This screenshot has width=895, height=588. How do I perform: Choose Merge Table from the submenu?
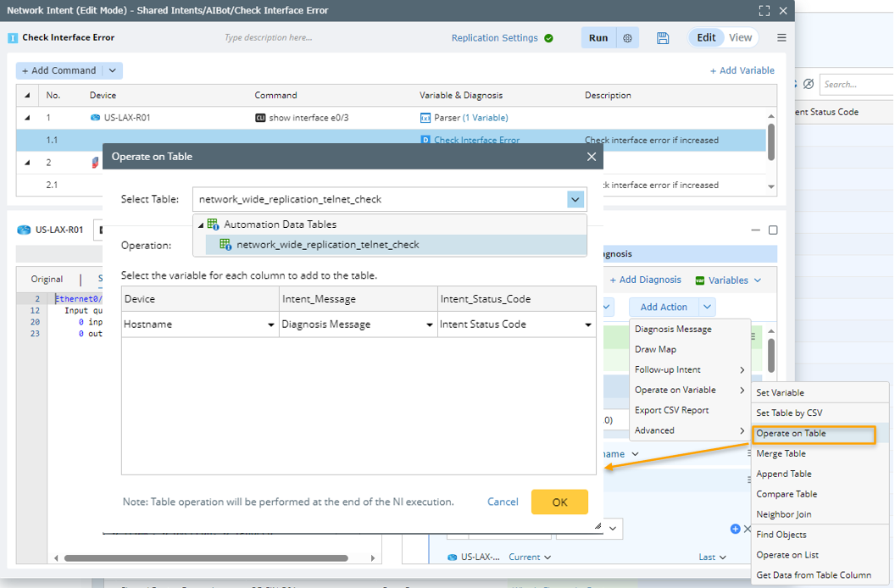pos(781,454)
